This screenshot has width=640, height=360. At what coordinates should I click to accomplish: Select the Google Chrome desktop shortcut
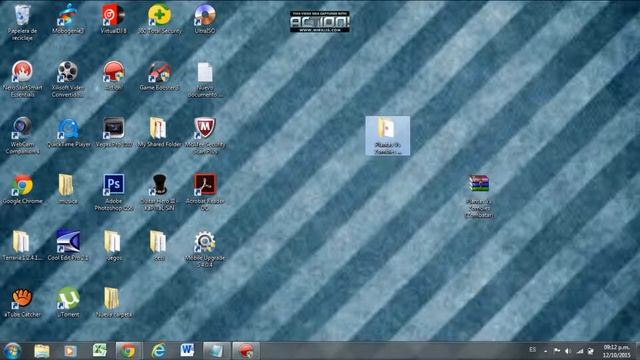(22, 189)
